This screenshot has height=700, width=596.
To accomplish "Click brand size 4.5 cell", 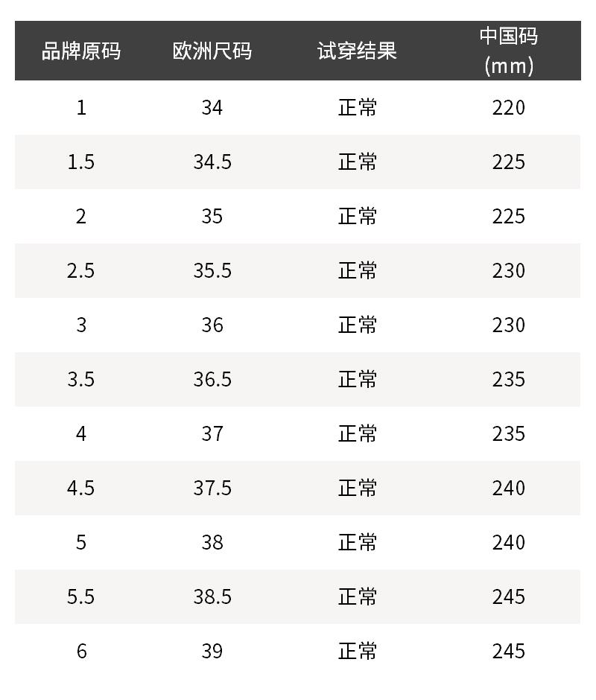I will 81,488.
